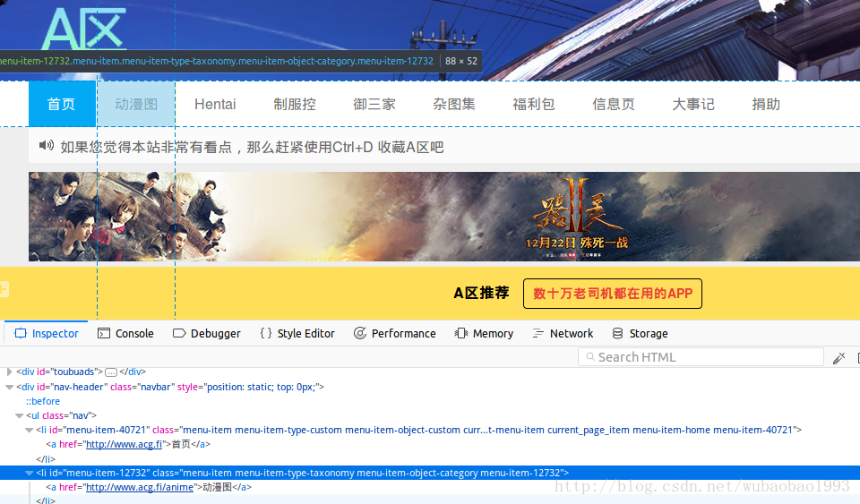Open the Debugger tab
The height and width of the screenshot is (504, 860).
[206, 333]
